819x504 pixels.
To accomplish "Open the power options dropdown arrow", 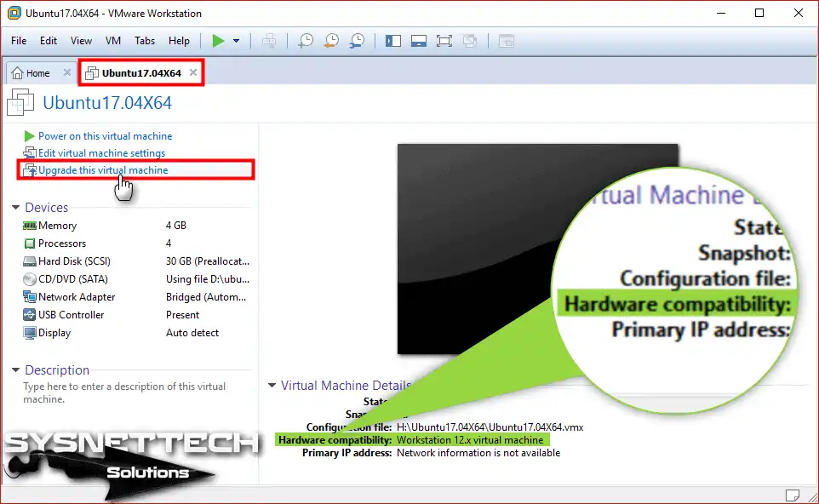I will 236,41.
